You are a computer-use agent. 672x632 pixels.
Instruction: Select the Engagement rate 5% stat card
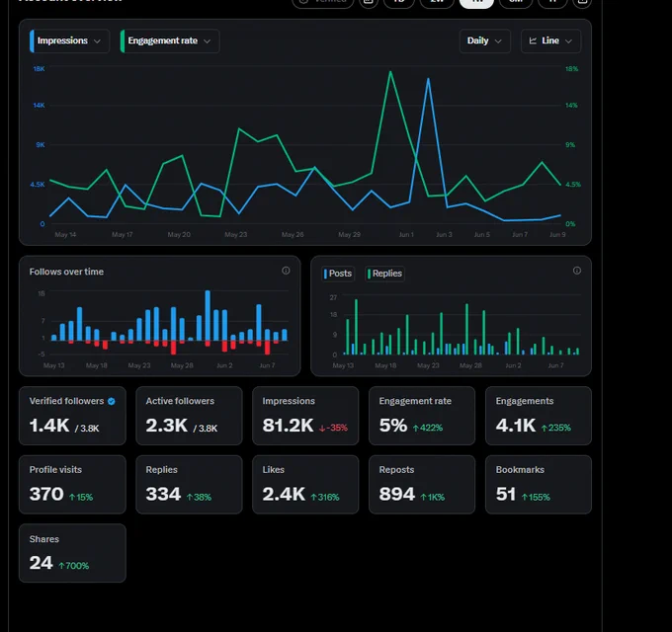(422, 416)
